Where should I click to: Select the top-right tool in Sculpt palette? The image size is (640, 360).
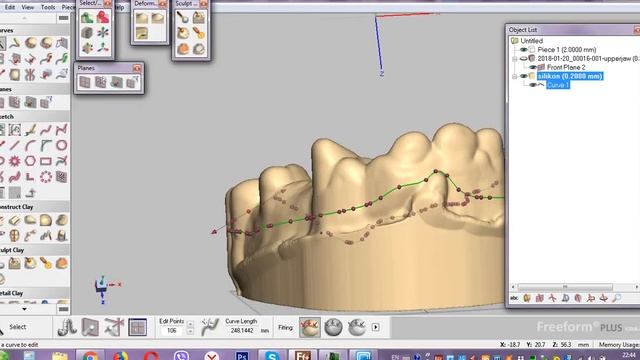click(199, 17)
